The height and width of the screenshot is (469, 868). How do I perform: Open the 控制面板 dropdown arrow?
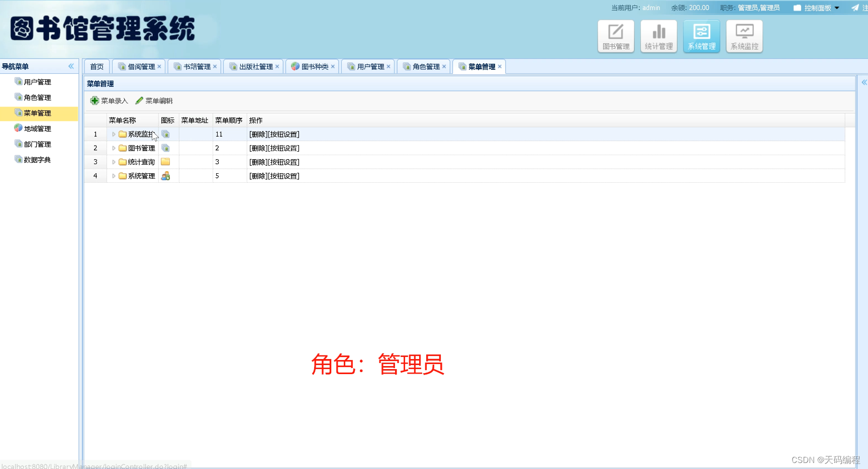(x=837, y=8)
